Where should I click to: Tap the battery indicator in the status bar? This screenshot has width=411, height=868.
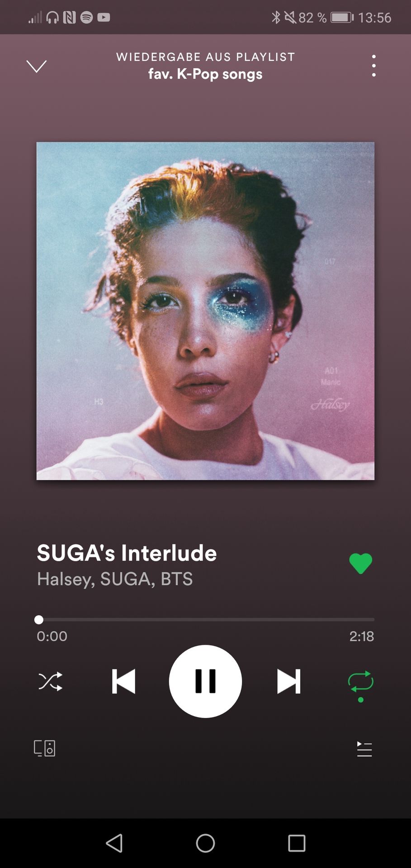tap(342, 18)
